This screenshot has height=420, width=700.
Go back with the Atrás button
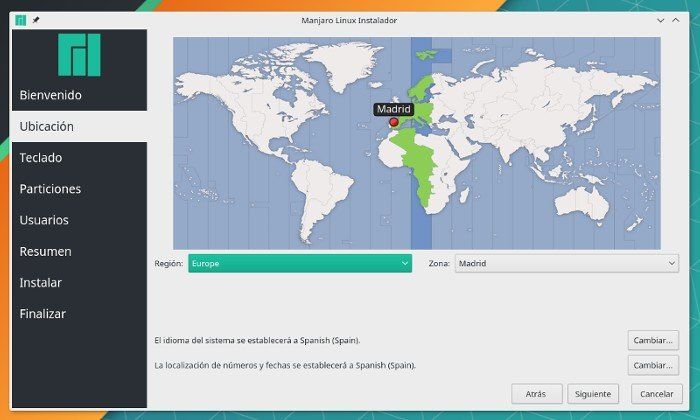[536, 394]
